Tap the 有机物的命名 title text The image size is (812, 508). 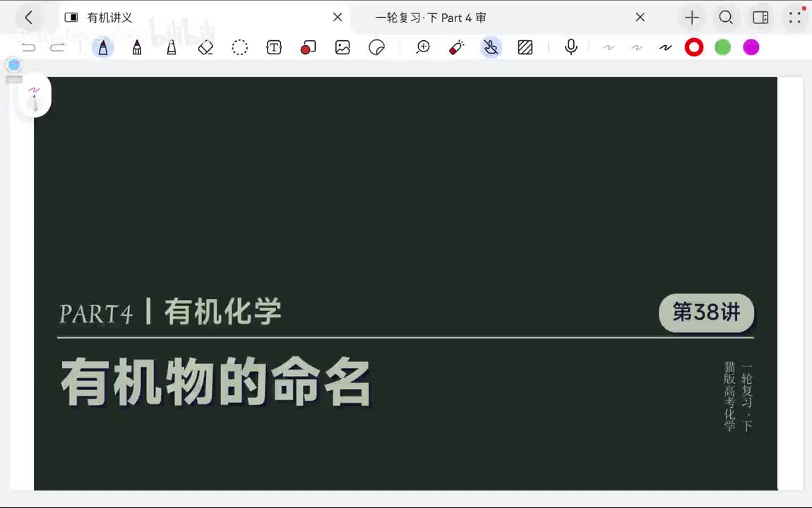click(215, 383)
